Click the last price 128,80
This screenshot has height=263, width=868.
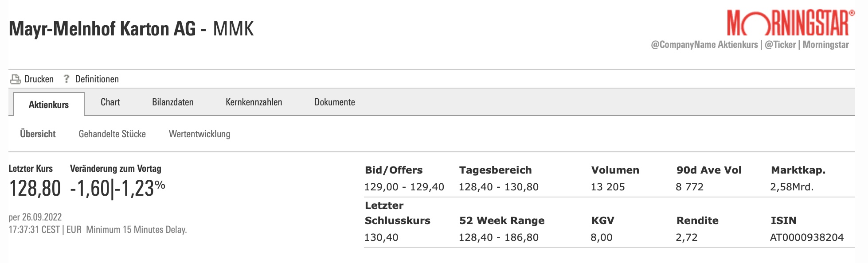coord(35,189)
